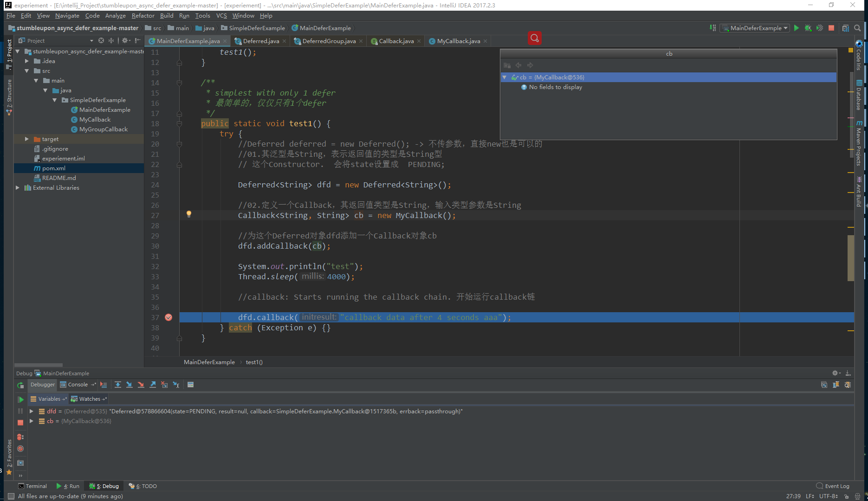Image resolution: width=868 pixels, height=501 pixels.
Task: Change the UTF-8 file encoding in the status bar
Action: coord(829,496)
